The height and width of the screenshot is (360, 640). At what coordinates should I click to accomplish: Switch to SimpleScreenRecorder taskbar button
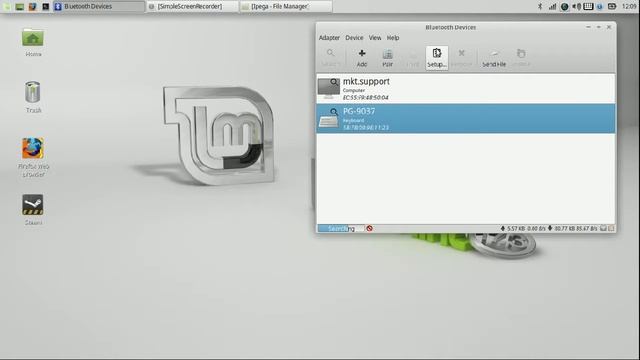[192, 6]
